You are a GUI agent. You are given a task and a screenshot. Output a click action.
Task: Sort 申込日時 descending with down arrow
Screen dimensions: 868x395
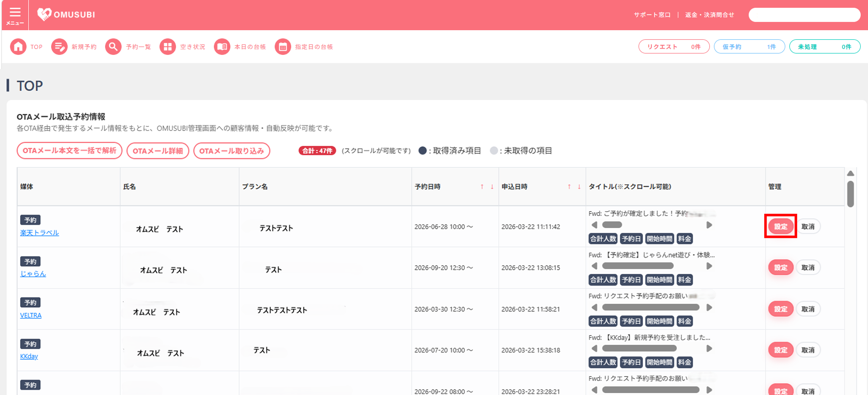coord(579,187)
